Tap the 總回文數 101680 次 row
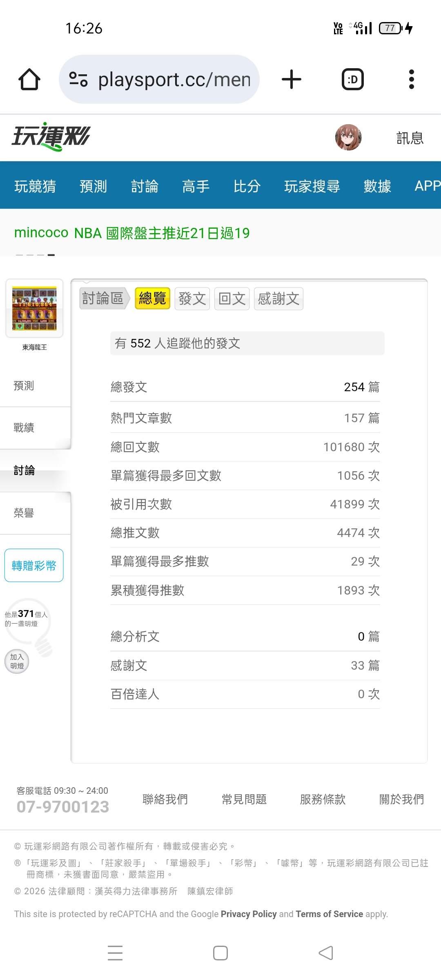 (245, 447)
